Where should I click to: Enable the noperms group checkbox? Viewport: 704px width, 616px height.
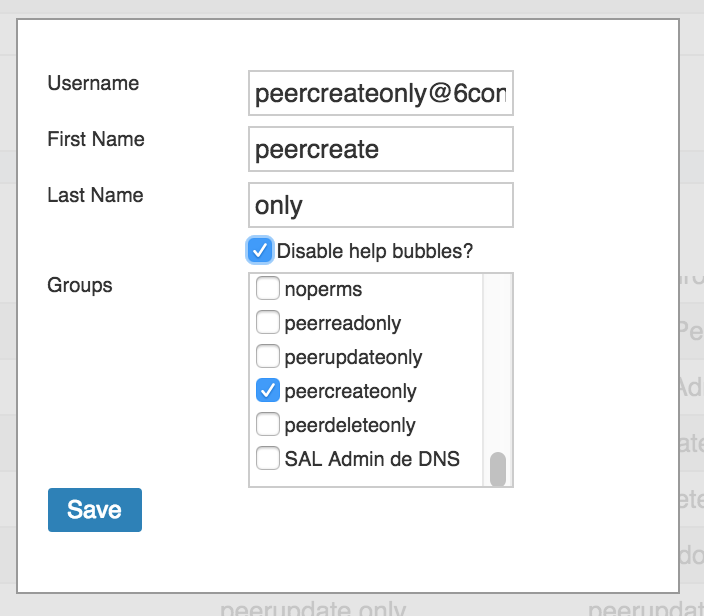coord(268,289)
